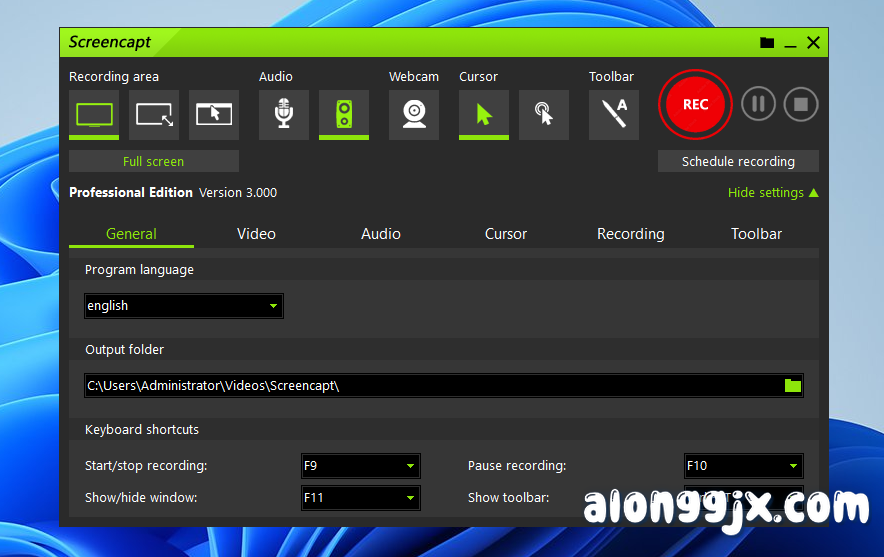Toggle microphone audio recording
The height and width of the screenshot is (557, 884).
pos(284,114)
